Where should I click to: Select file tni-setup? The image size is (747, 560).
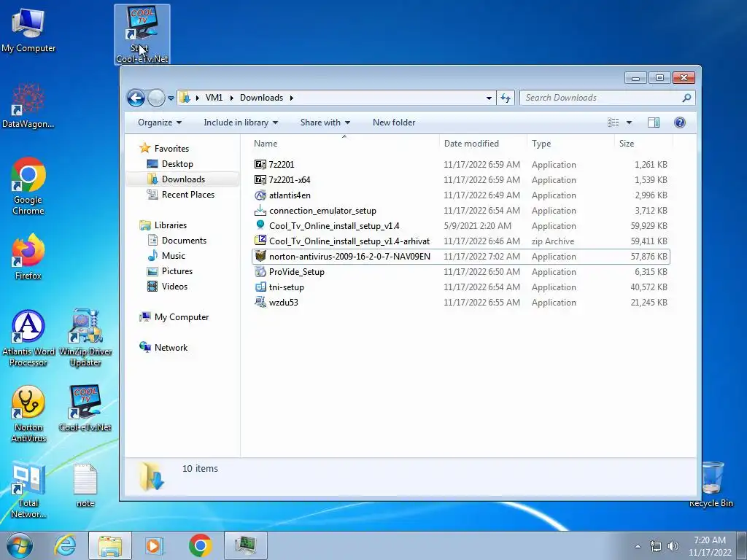click(461, 287)
